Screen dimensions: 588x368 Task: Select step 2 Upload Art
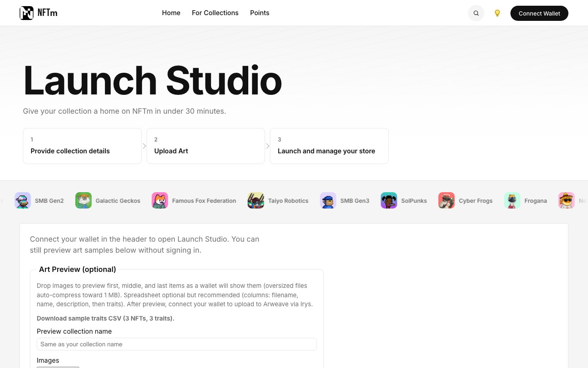click(206, 146)
